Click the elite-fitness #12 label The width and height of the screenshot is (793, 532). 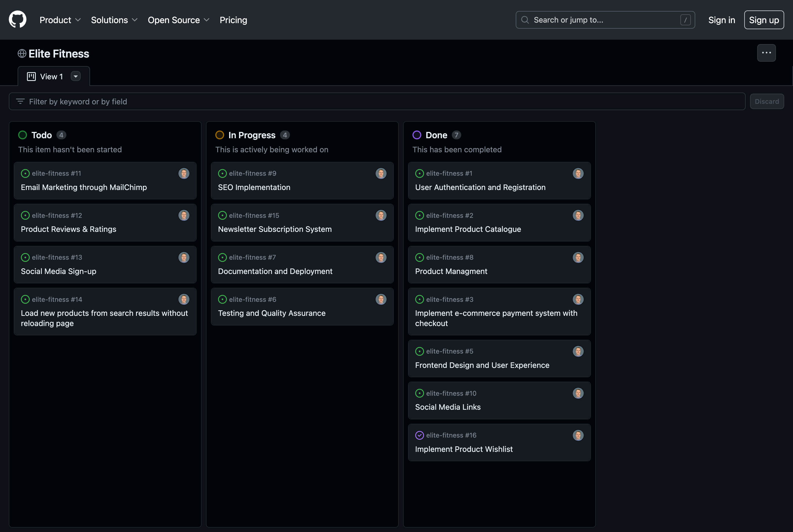tap(57, 215)
